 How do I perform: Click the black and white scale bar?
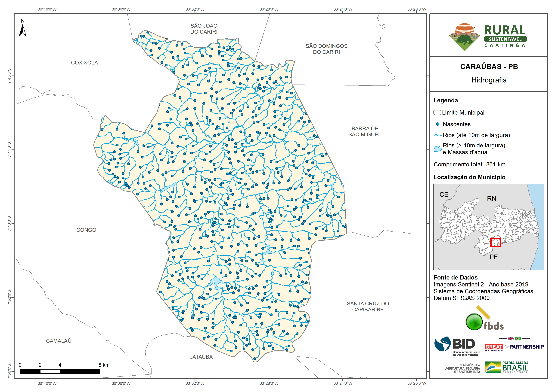[60, 371]
